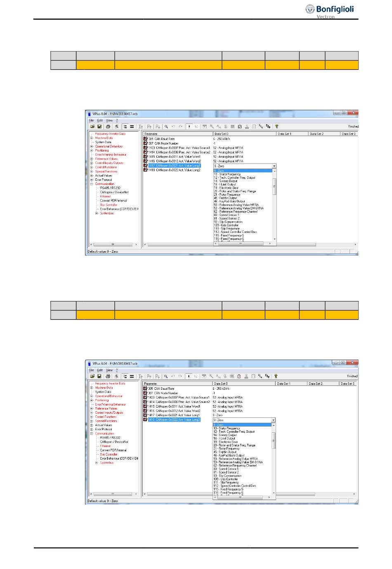This screenshot has width=392, height=569.
Task: Click the Open file icon in upper VPlus toolbar
Action: (x=93, y=127)
